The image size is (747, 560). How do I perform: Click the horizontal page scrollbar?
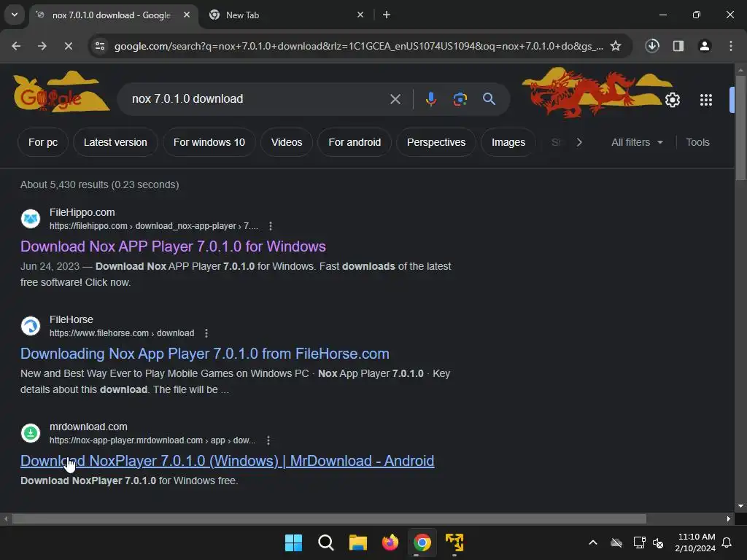329,518
